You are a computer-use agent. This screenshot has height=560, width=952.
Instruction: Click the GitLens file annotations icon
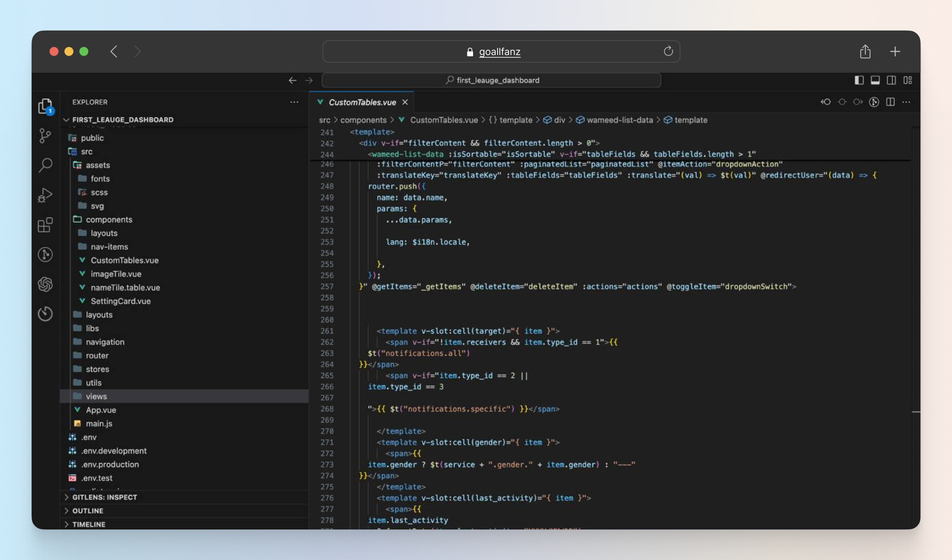coord(874,102)
